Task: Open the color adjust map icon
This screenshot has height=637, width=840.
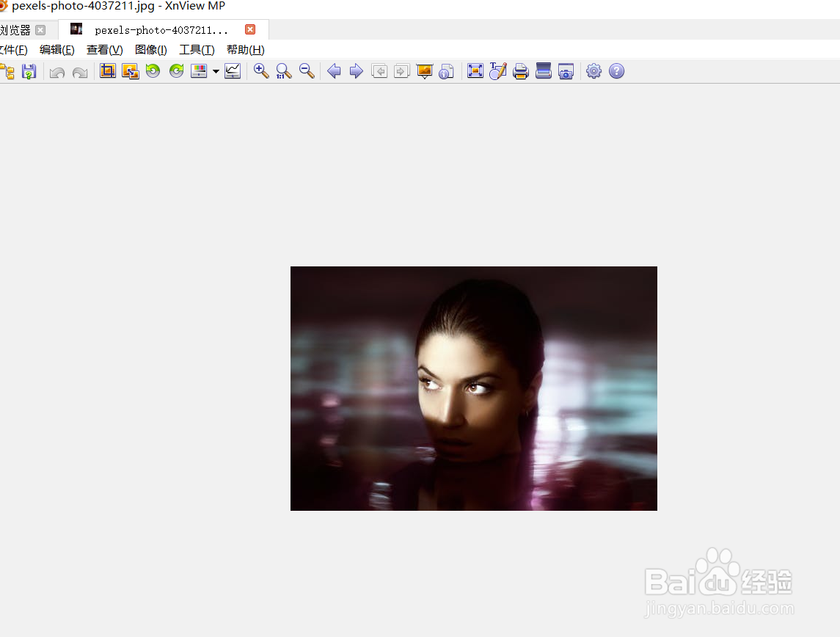Action: click(x=199, y=70)
